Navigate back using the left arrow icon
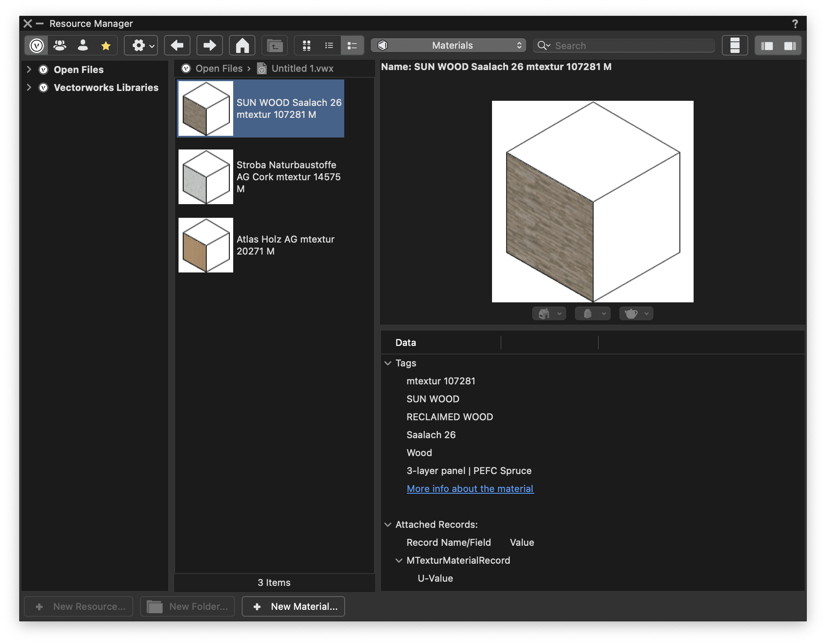Image resolution: width=826 pixels, height=644 pixels. [x=177, y=45]
